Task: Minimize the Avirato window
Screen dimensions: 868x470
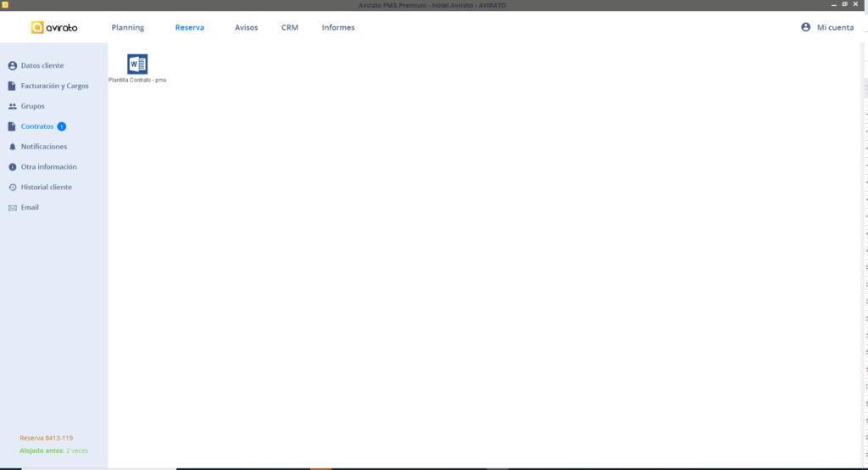Action: [x=834, y=5]
